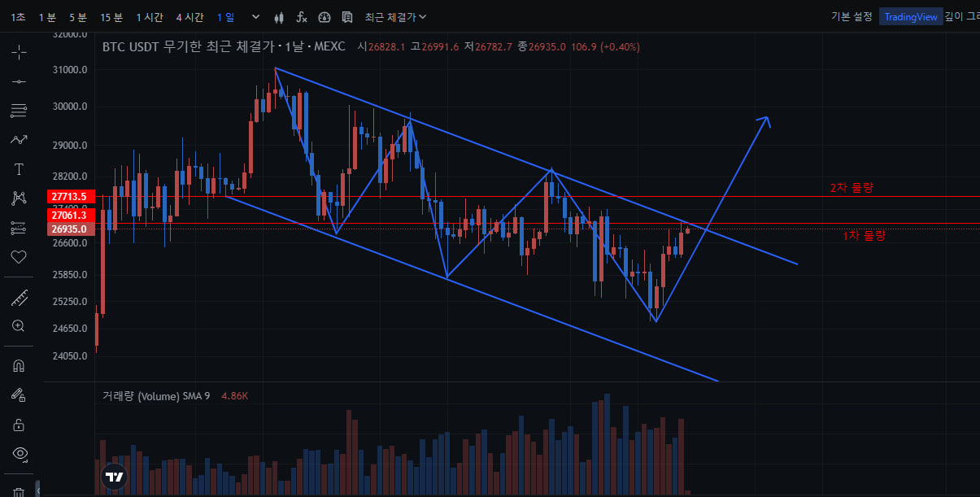The height and width of the screenshot is (497, 980).
Task: Expand the time interval dropdown chevron
Action: 256,17
